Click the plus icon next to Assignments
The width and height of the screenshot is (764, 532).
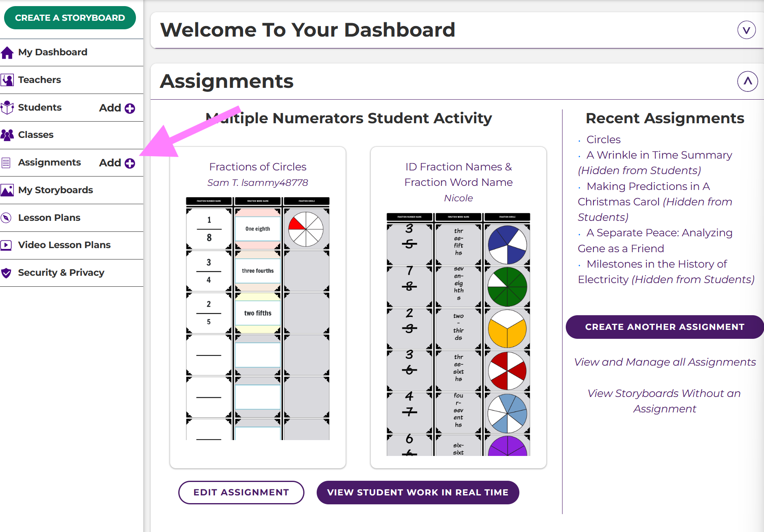130,163
